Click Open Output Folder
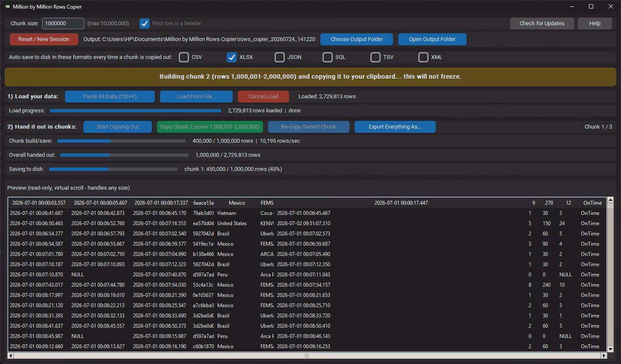Screen dimensions: 621x364 pyautogui.click(x=432, y=39)
